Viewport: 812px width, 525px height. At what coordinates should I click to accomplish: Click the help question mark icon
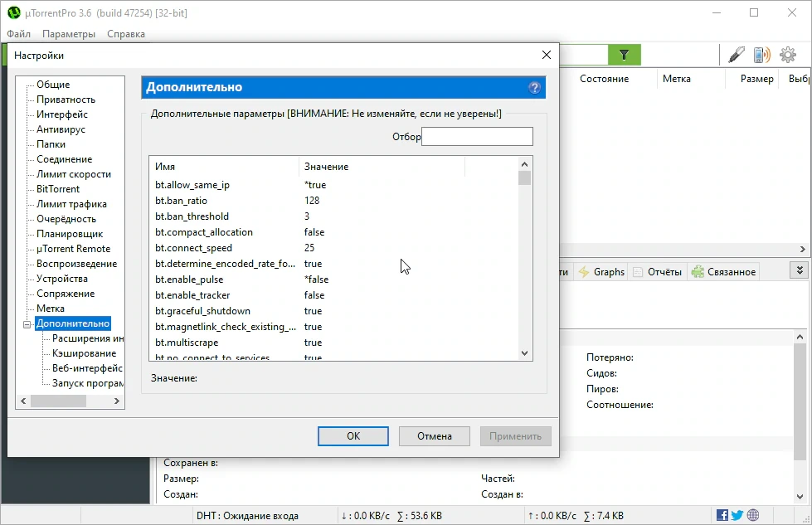pos(534,88)
